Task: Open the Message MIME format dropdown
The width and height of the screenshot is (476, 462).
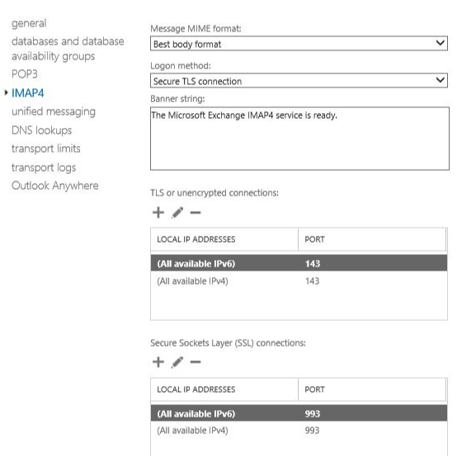Action: pos(299,44)
